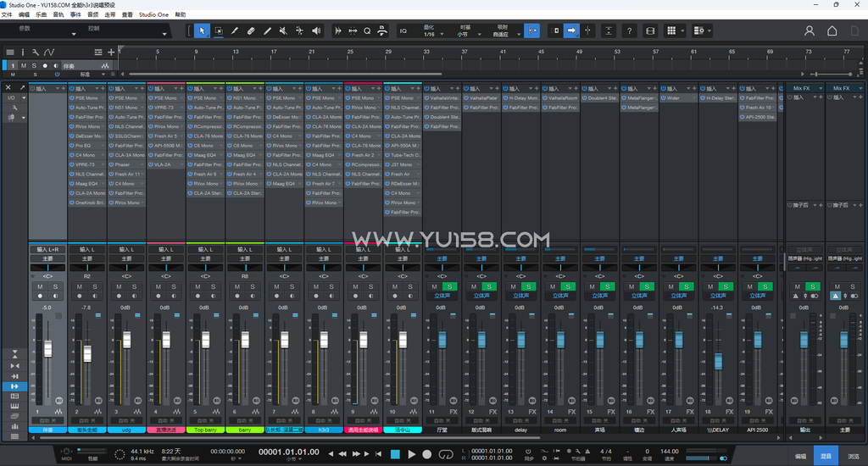Open the grid view options dropdown arrow
The image size is (868, 466).
[x=682, y=31]
